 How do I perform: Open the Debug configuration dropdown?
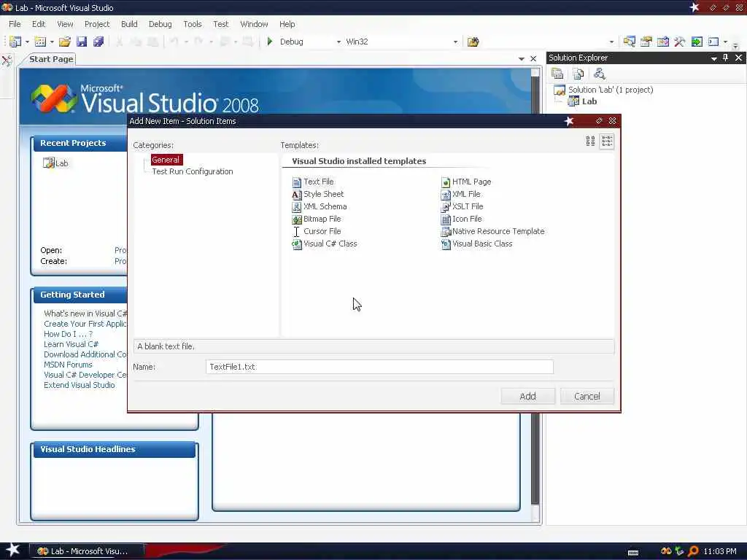tap(338, 42)
